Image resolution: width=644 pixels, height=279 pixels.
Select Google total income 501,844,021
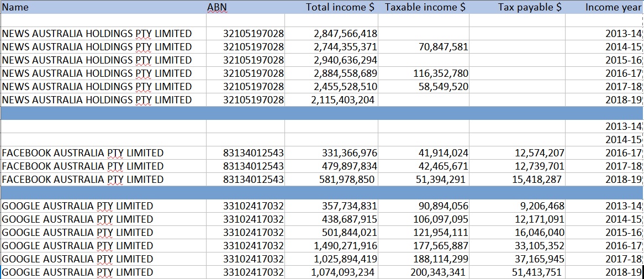[331, 232]
